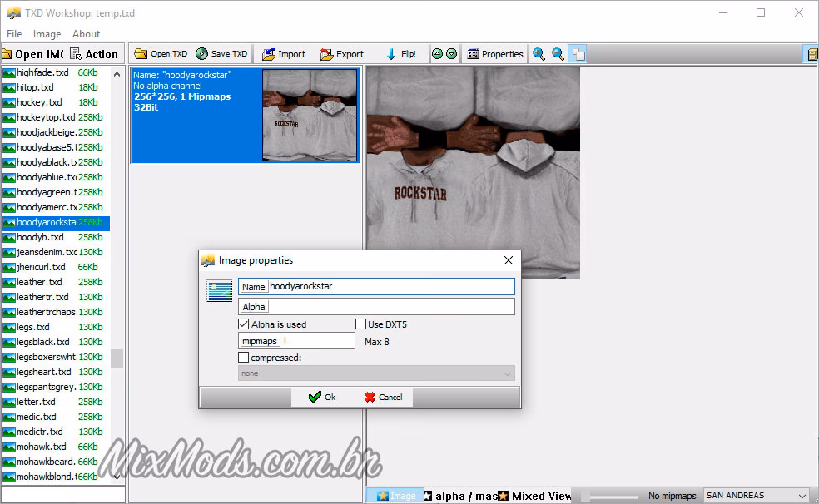Click the file list scrollbar thumb
Image resolution: width=819 pixels, height=504 pixels.
click(117, 359)
